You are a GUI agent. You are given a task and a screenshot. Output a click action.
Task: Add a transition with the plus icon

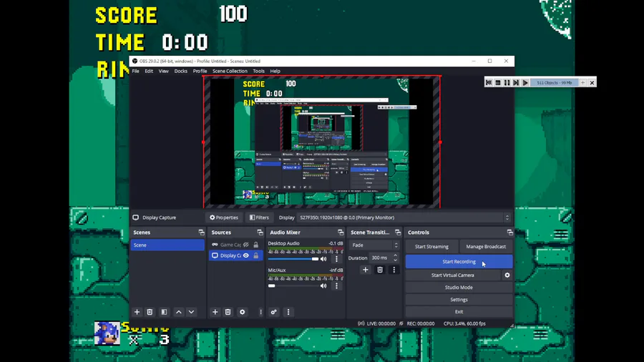click(365, 270)
